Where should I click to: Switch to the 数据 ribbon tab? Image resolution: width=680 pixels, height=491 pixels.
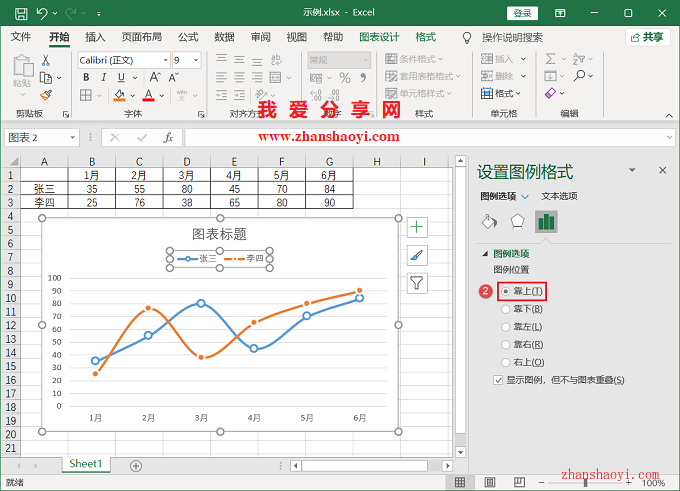(224, 37)
